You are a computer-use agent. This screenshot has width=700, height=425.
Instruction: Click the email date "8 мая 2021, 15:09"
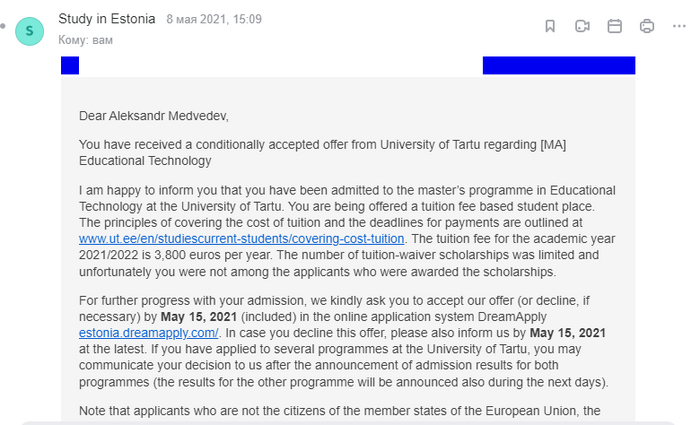(x=214, y=19)
